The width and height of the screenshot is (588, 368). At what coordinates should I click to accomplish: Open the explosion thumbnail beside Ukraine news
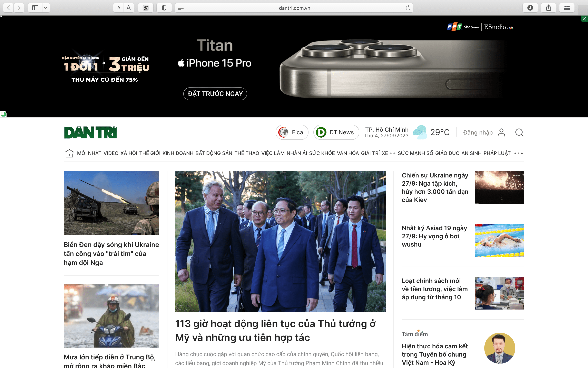click(x=500, y=188)
